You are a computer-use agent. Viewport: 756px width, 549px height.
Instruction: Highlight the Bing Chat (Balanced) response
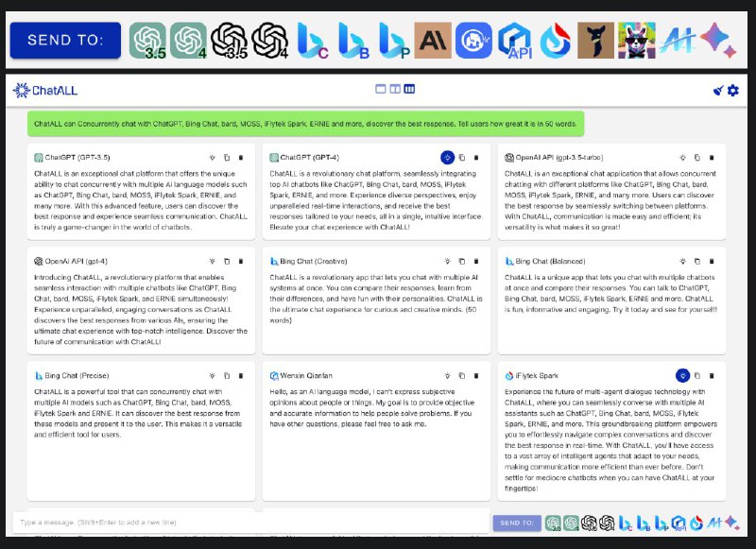682,261
